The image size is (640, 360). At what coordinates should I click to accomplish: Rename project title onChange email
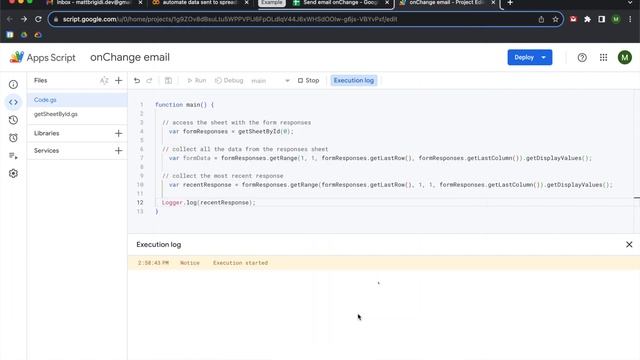pyautogui.click(x=130, y=58)
